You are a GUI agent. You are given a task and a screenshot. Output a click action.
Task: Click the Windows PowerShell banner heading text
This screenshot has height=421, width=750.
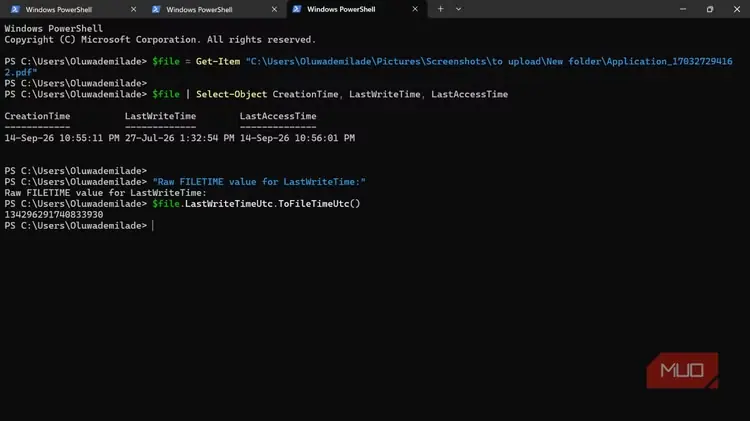point(54,29)
